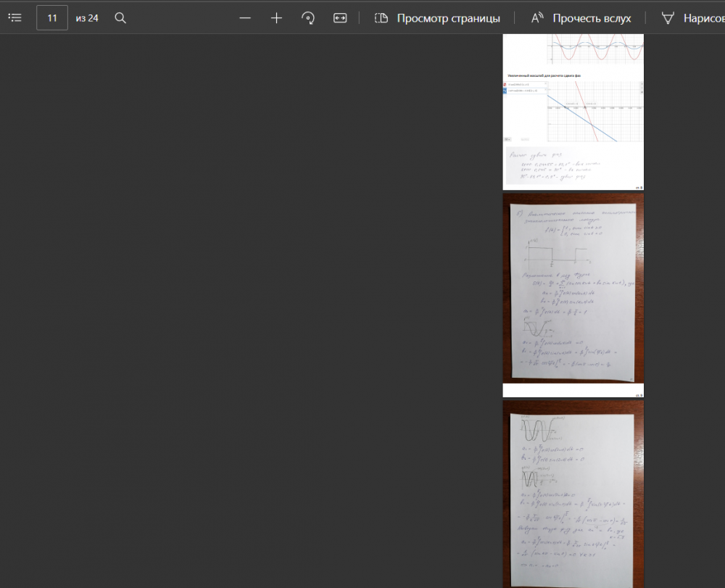The width and height of the screenshot is (725, 588).
Task: Click the draw pen funnel icon
Action: 668,18
